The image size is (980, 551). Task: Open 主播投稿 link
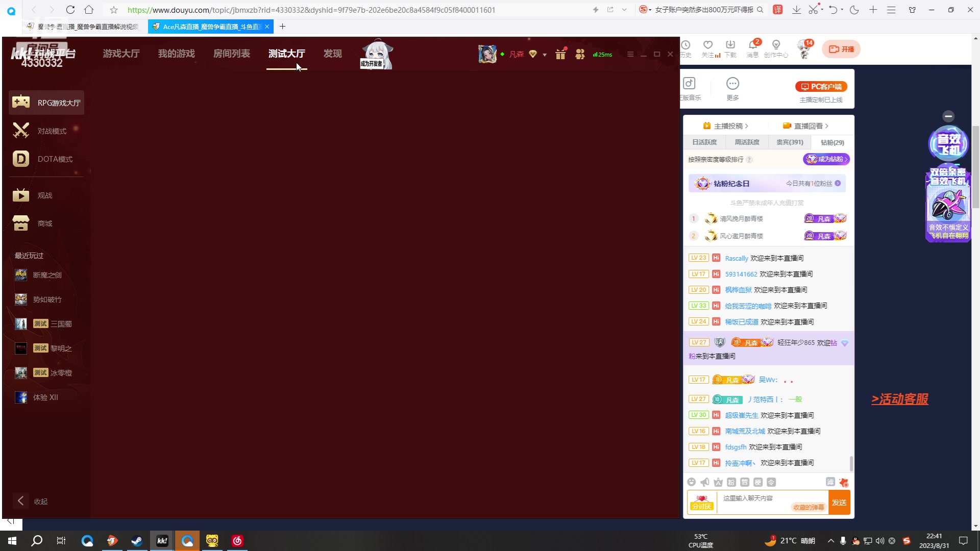click(725, 126)
